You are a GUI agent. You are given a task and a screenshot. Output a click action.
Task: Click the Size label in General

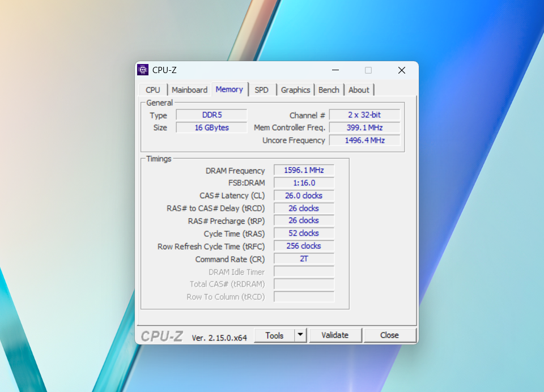coord(160,127)
